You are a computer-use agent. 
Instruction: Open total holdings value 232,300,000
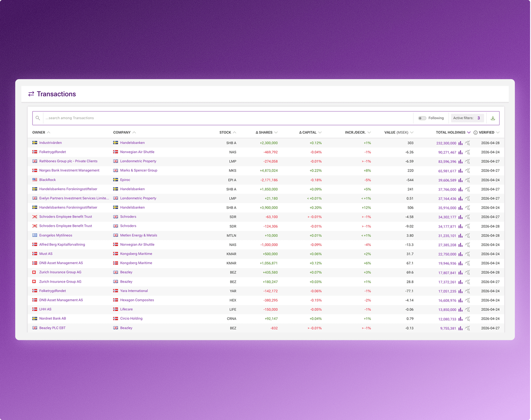pos(446,143)
